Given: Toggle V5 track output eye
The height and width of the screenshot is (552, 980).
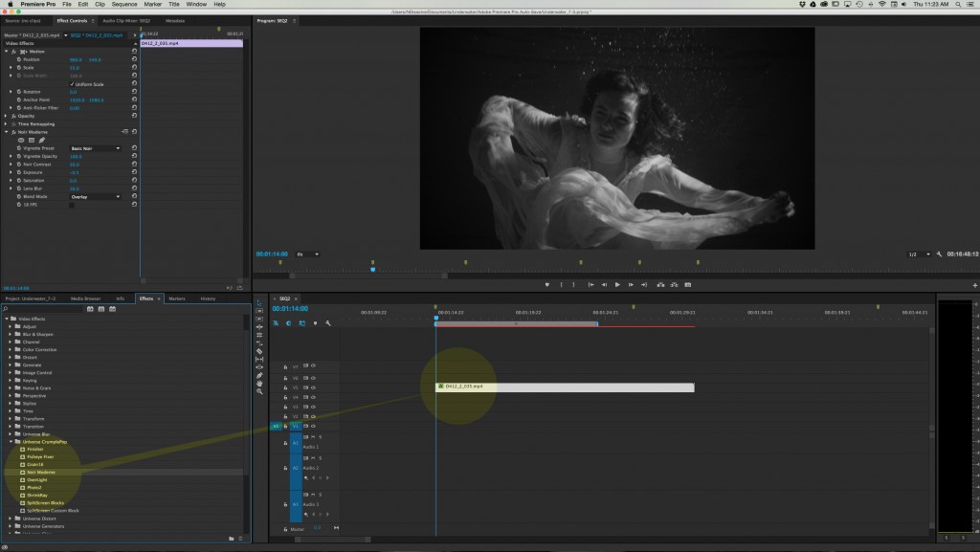Looking at the screenshot, I should click(313, 387).
